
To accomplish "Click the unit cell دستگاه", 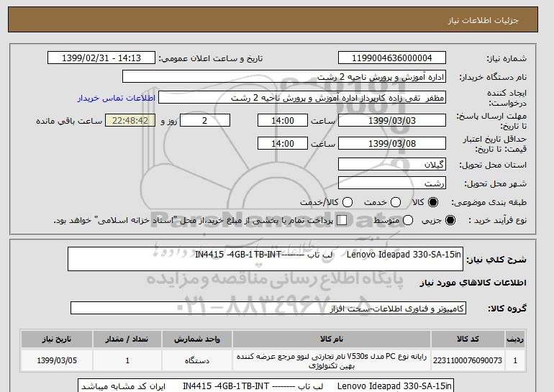I will [x=197, y=360].
